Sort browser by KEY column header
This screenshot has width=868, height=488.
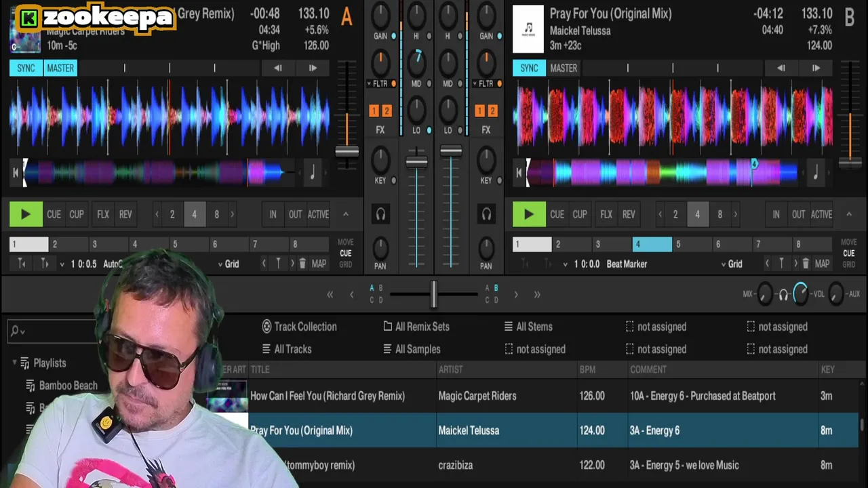coord(827,369)
